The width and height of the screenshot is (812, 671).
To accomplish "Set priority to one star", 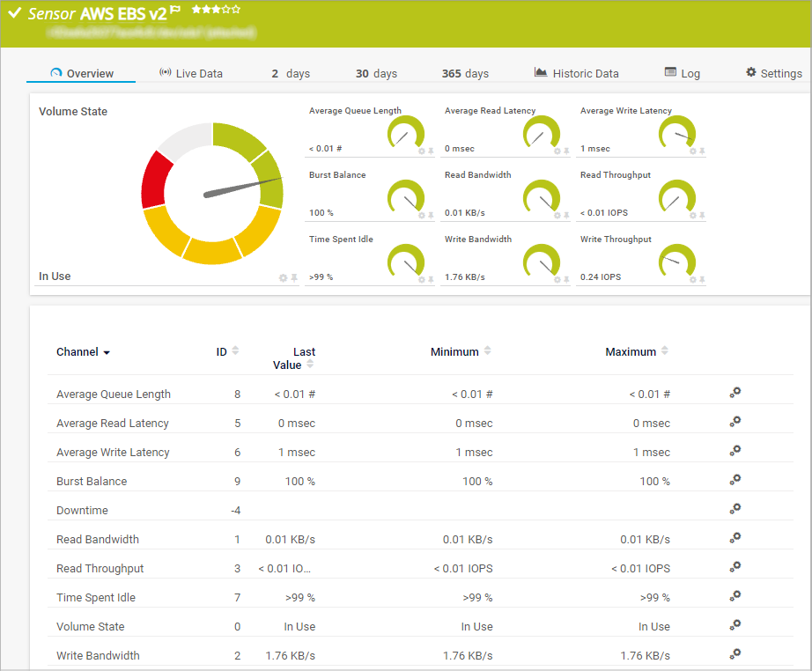I will pos(196,9).
